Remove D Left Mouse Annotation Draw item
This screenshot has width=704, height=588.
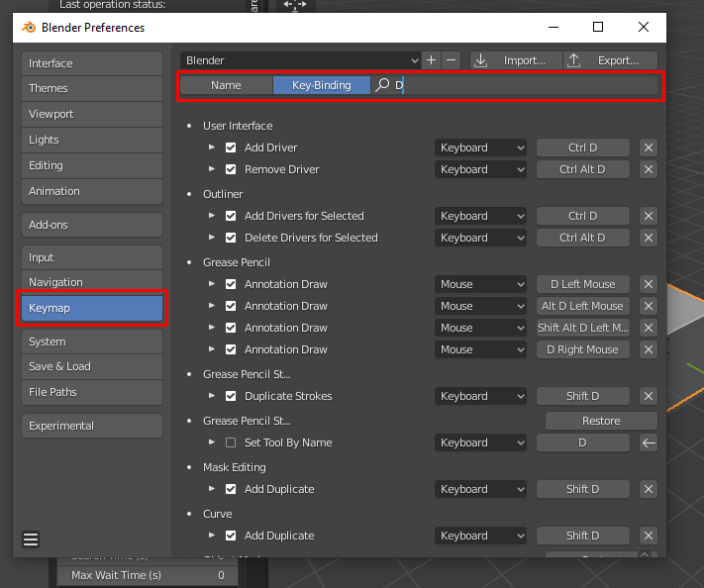649,284
